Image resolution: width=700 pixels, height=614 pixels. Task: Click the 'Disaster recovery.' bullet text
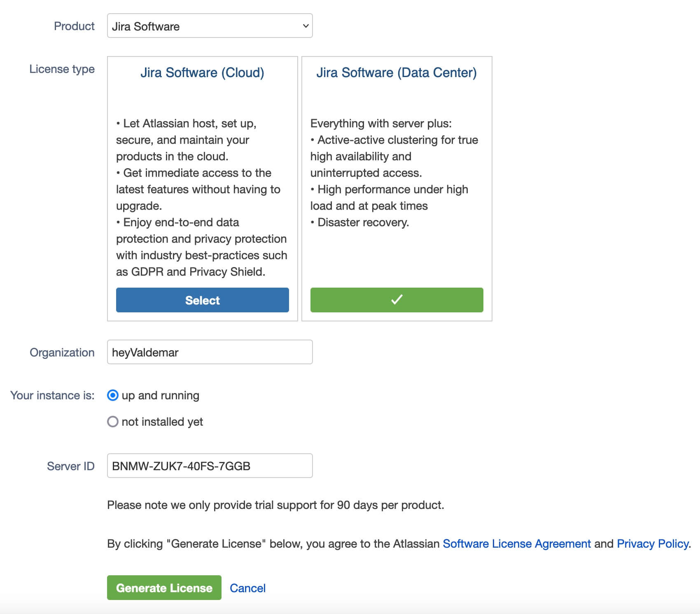point(363,223)
